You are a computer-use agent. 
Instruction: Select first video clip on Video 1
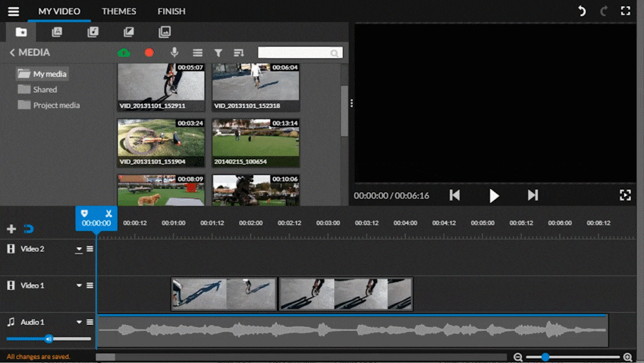(x=224, y=293)
